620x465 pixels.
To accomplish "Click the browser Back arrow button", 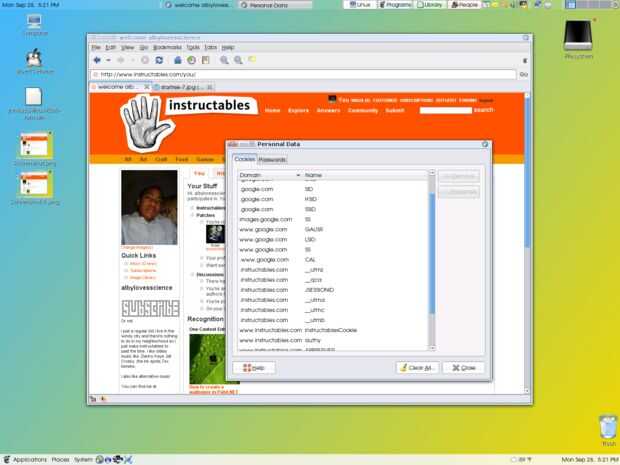I will pos(97,60).
